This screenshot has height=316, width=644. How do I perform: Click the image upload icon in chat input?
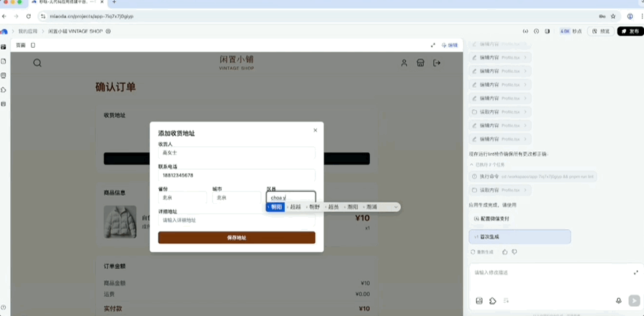[x=479, y=300]
